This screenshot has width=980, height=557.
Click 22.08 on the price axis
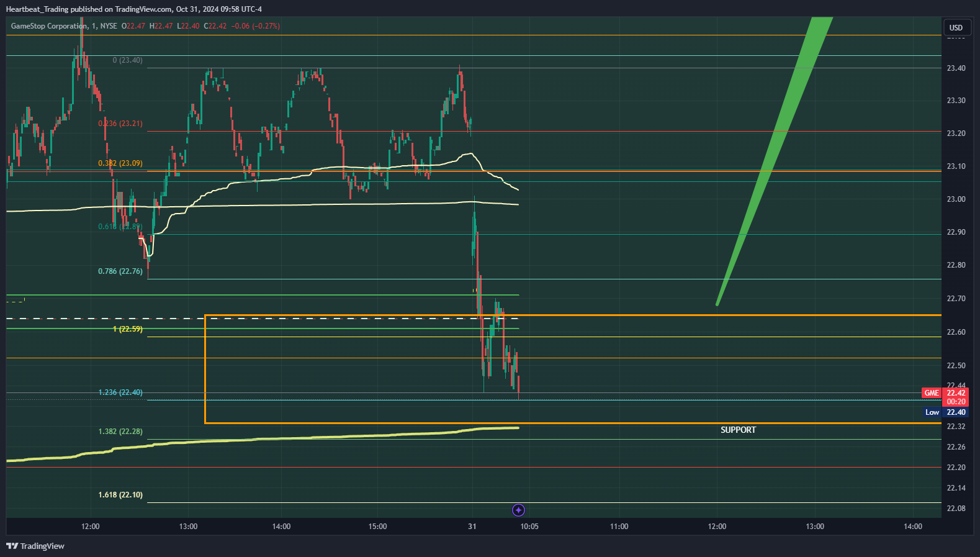[x=956, y=509]
